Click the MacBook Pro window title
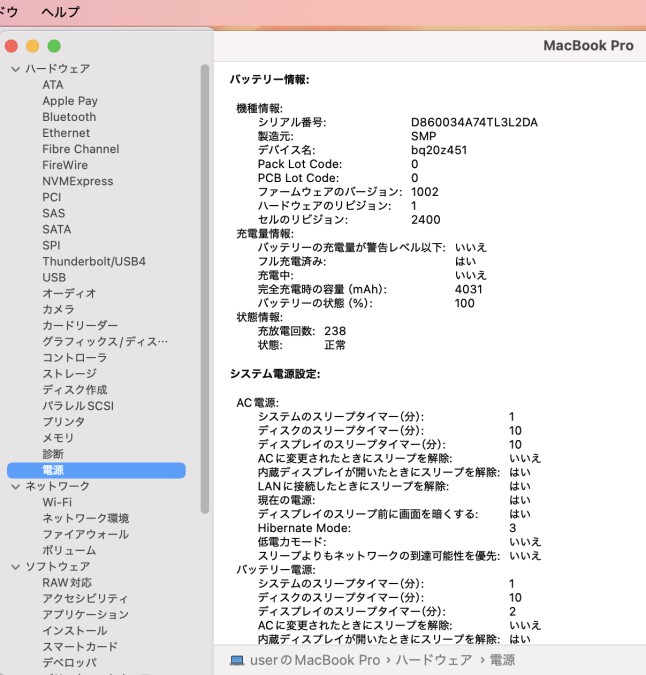This screenshot has width=646, height=675. [x=588, y=46]
